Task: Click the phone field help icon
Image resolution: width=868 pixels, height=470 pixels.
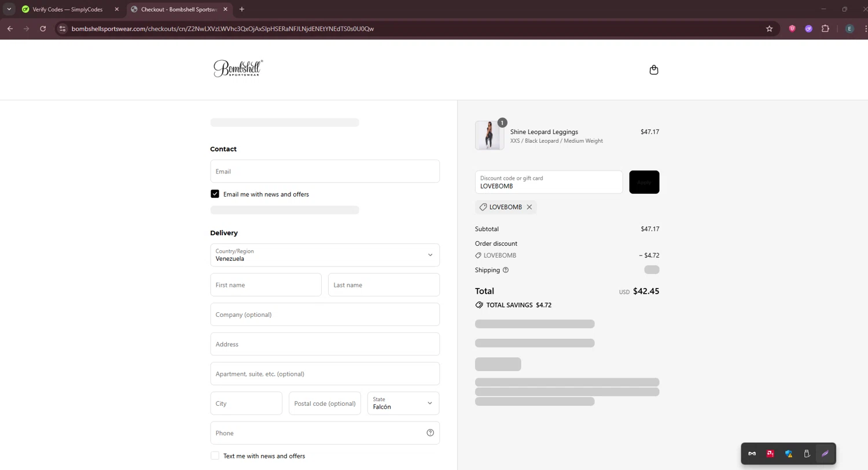Action: [430, 433]
